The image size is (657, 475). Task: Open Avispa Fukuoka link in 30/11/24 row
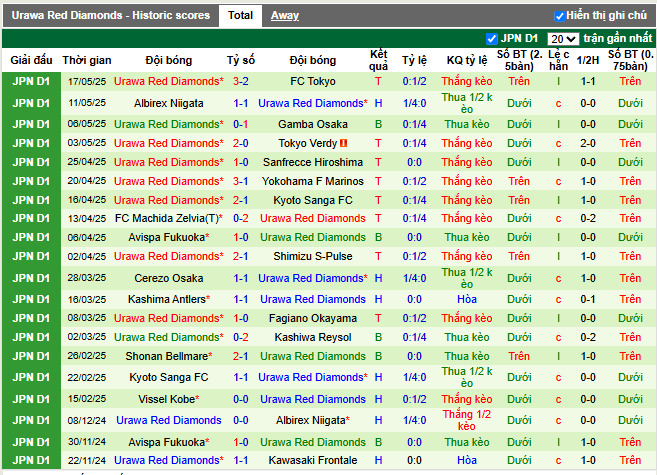(169, 442)
